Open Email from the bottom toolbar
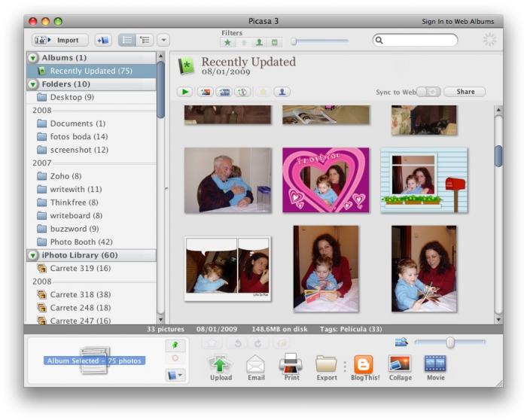 [x=256, y=365]
